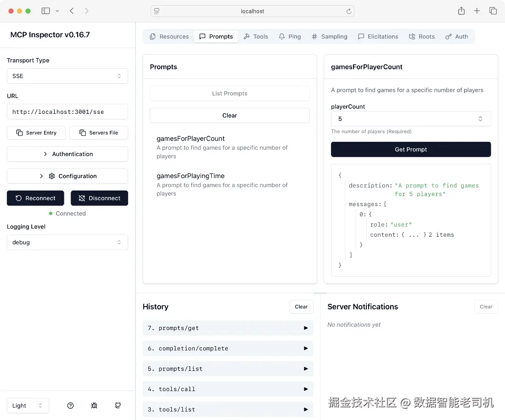Image resolution: width=505 pixels, height=420 pixels.
Task: Open the Transport Type SSE dropdown
Action: pyautogui.click(x=67, y=76)
